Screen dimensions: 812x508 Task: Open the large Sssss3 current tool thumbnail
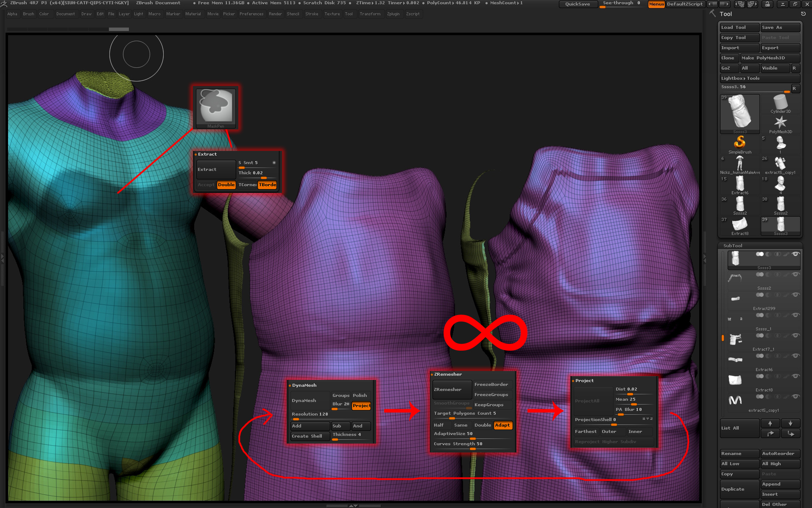tap(739, 114)
